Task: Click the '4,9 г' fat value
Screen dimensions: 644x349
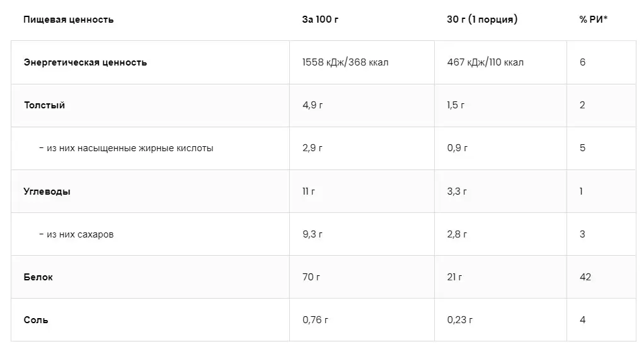Action: (x=313, y=105)
